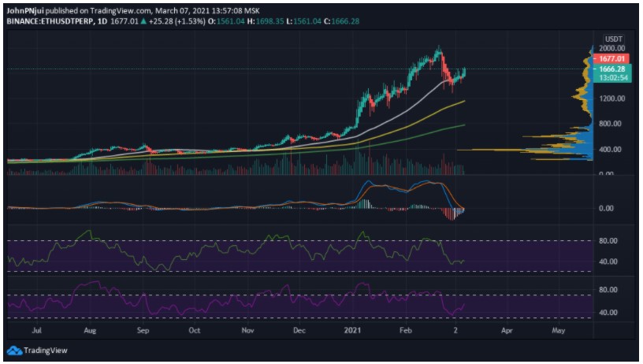Click the green RSI pane 80.00 label
This screenshot has height=364, width=643.
tap(608, 241)
